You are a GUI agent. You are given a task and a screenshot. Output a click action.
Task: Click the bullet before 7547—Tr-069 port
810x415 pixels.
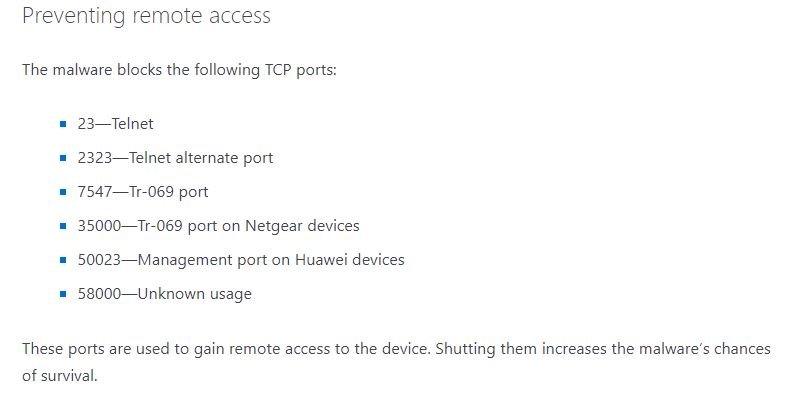63,192
